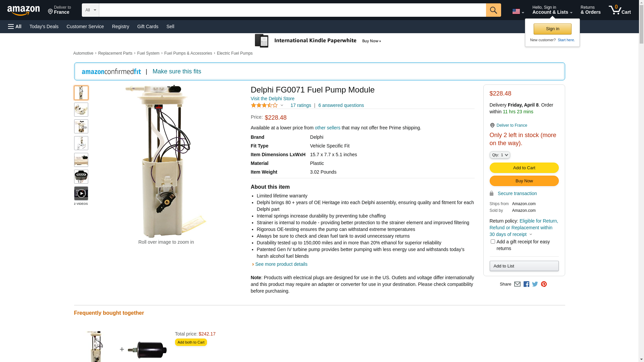This screenshot has height=362, width=644.
Task: Open the shopping cart icon
Action: (x=620, y=10)
